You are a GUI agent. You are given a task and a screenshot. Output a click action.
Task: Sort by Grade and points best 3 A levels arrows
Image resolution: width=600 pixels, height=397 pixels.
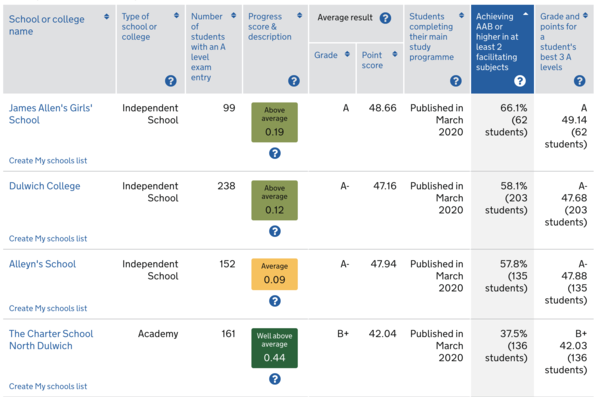pyautogui.click(x=585, y=15)
